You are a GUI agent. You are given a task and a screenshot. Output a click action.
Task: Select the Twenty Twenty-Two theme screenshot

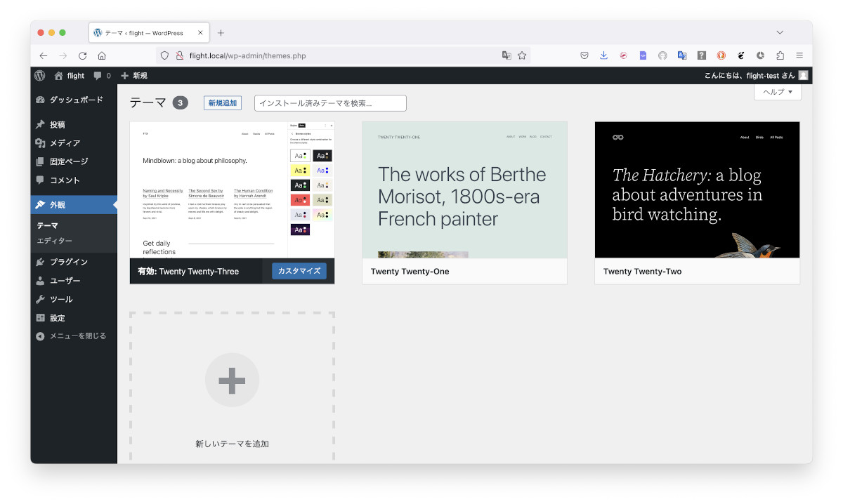point(697,190)
